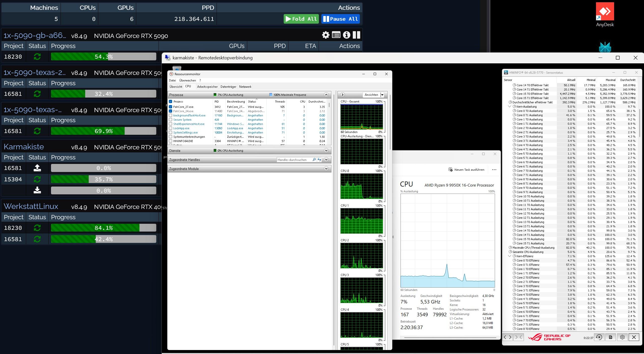This screenshot has width=644, height=354.
Task: Expand the Dienste section
Action: [326, 151]
